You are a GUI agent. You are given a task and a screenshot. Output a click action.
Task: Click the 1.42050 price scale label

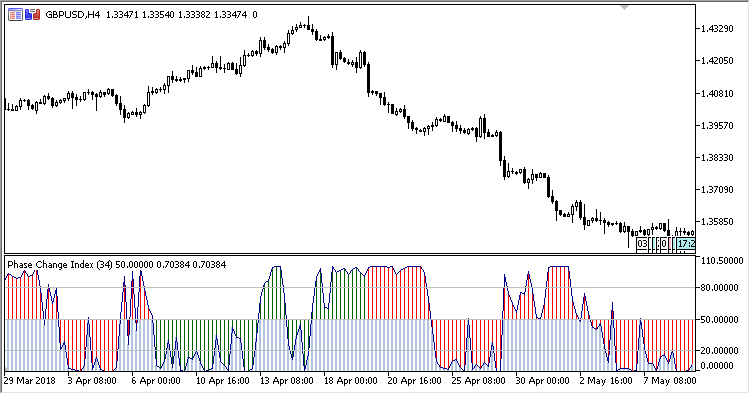(x=717, y=61)
